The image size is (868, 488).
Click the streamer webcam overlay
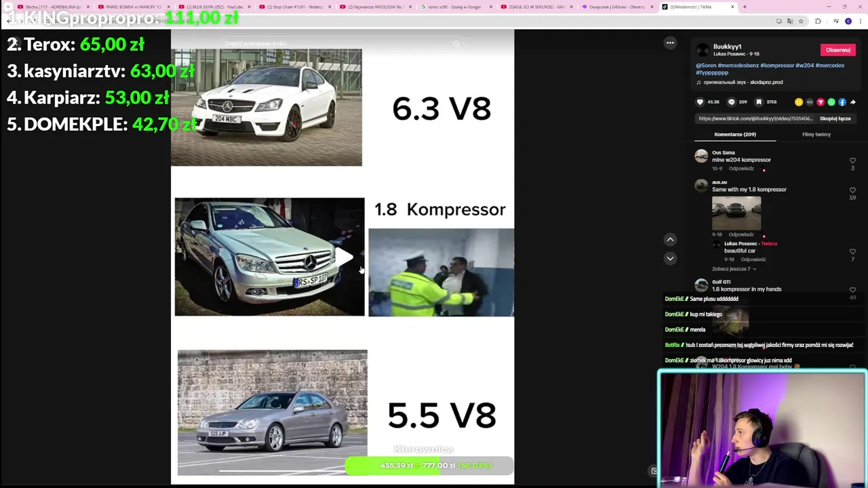click(x=762, y=429)
